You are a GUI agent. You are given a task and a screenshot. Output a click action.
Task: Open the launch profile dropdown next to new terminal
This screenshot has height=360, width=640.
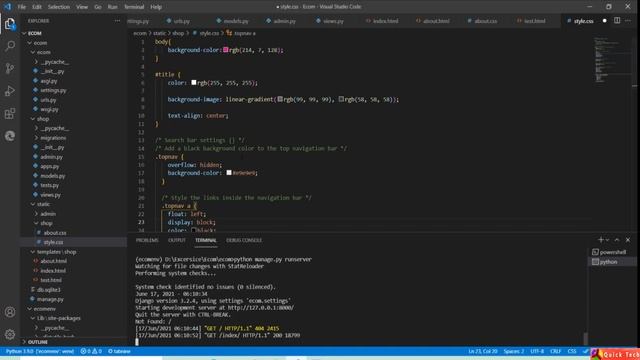tap(607, 240)
